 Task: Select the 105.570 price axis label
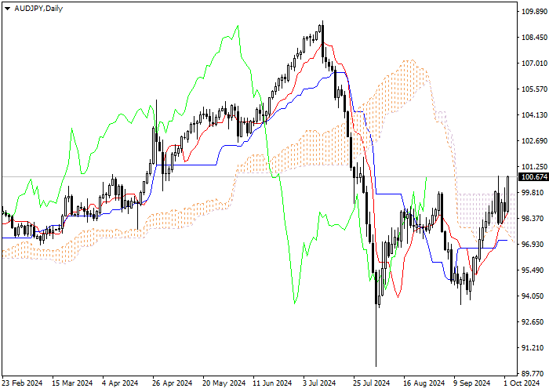click(x=534, y=89)
